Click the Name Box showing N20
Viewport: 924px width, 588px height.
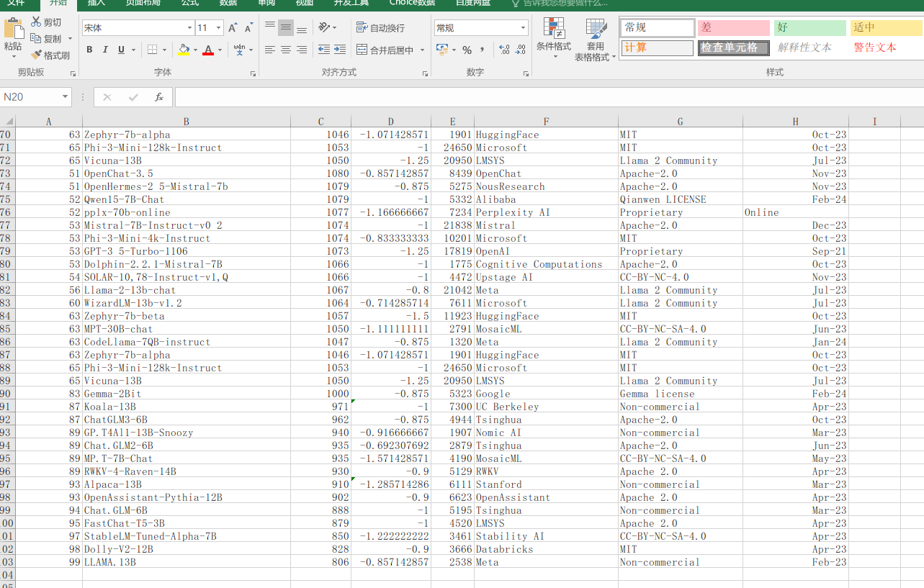[30, 97]
